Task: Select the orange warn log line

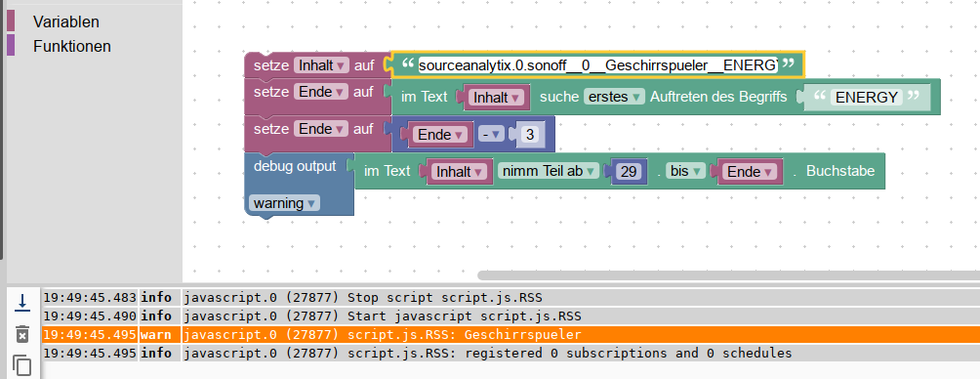Action: [510, 335]
